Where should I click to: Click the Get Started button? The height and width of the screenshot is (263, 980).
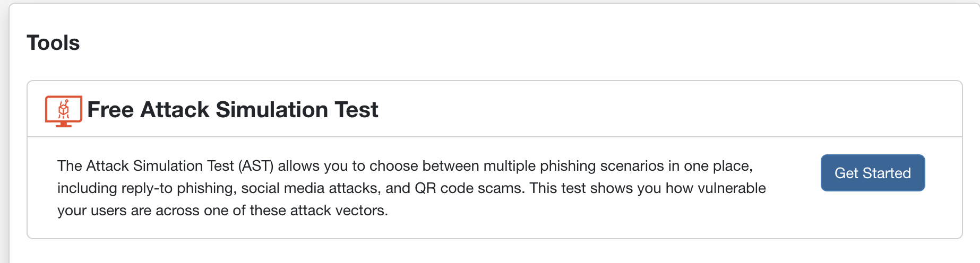[x=873, y=173]
